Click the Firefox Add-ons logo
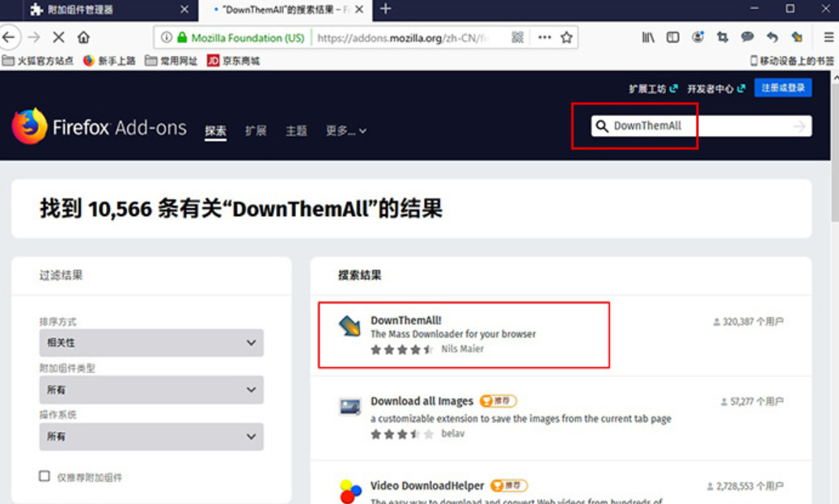 [100, 126]
